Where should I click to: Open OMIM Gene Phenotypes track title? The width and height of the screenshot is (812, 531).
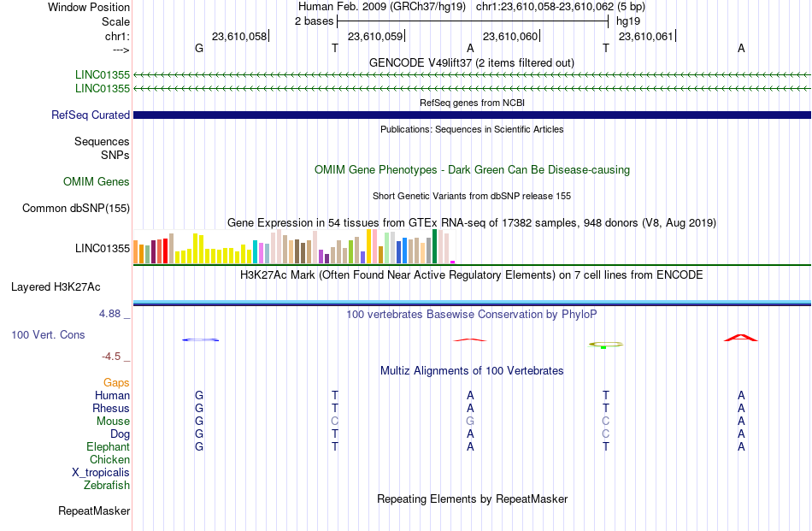tap(472, 169)
